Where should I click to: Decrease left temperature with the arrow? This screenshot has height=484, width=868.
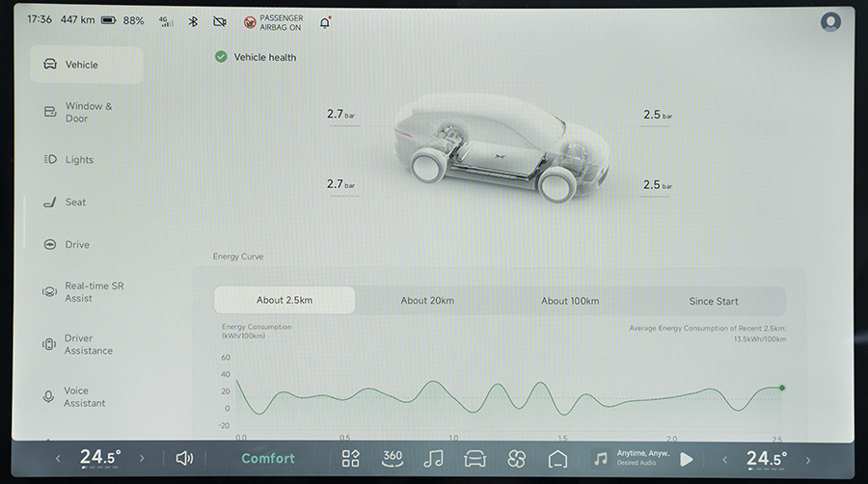point(58,459)
